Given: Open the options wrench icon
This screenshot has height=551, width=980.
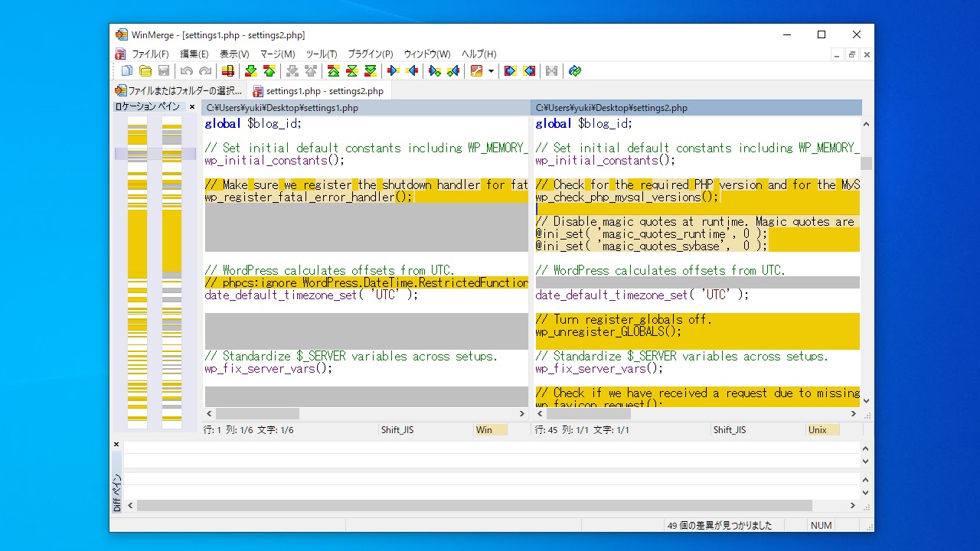Looking at the screenshot, I should [x=476, y=71].
